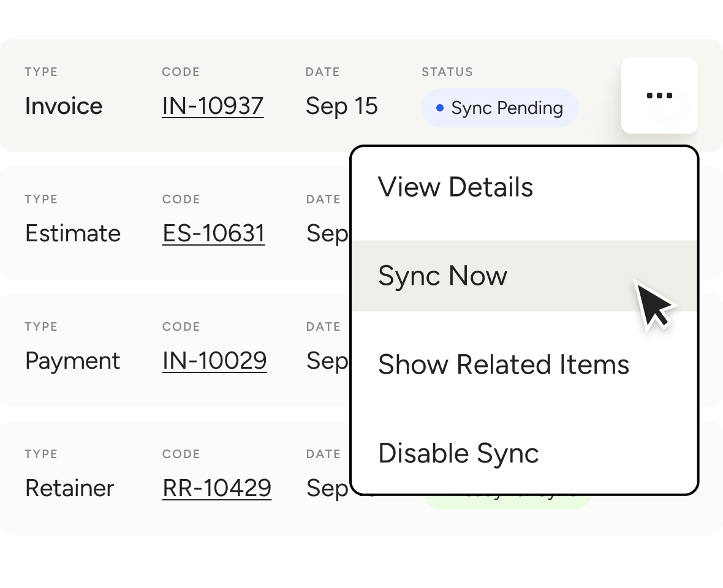Choose Sync Now in the context menu
This screenshot has height=588, width=723.
(x=442, y=276)
